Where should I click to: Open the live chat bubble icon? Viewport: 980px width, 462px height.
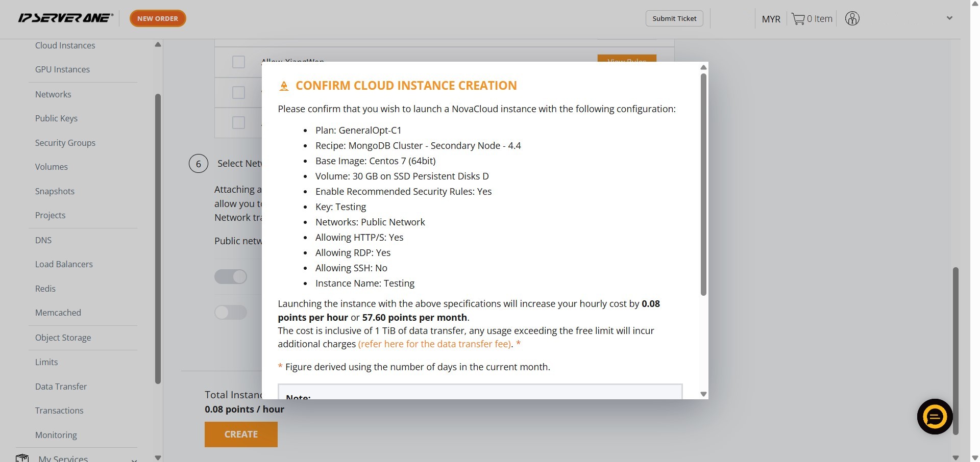tap(935, 417)
